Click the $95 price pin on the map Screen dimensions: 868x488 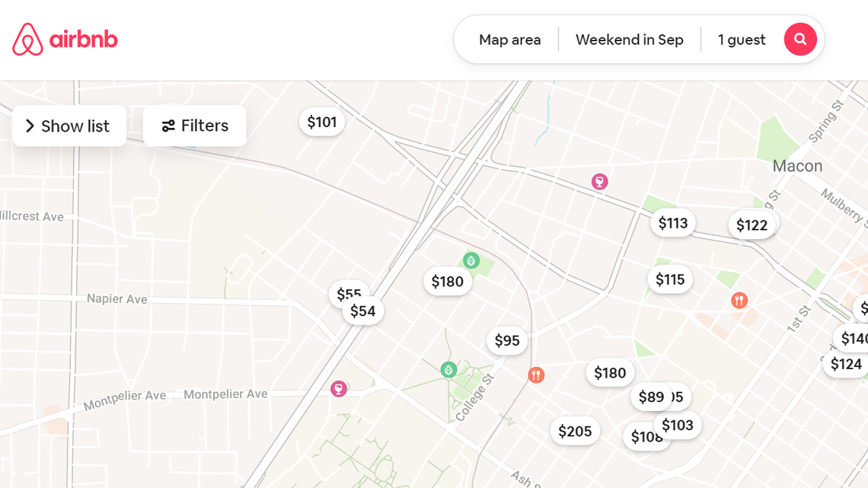tap(506, 340)
